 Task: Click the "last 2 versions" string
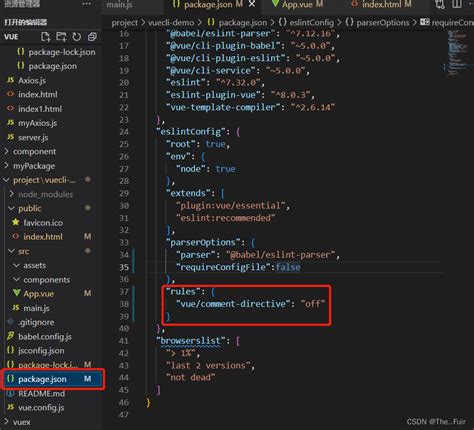click(208, 366)
